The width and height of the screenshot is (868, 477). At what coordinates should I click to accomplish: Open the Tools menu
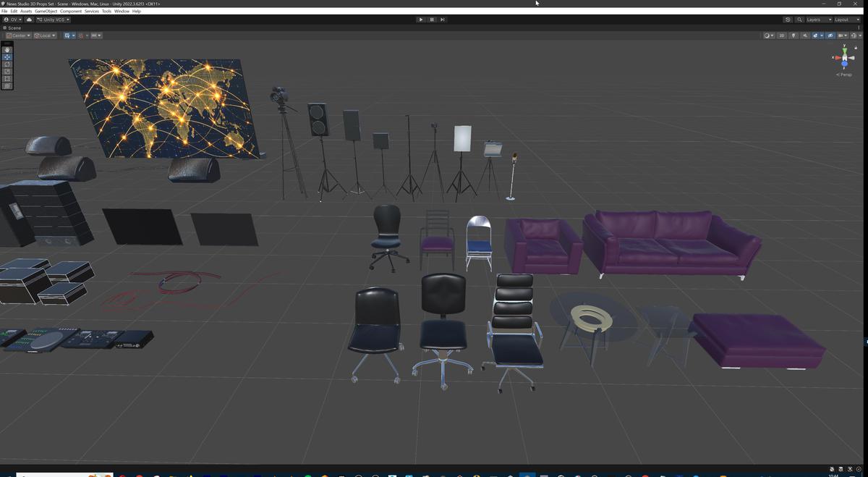[106, 11]
